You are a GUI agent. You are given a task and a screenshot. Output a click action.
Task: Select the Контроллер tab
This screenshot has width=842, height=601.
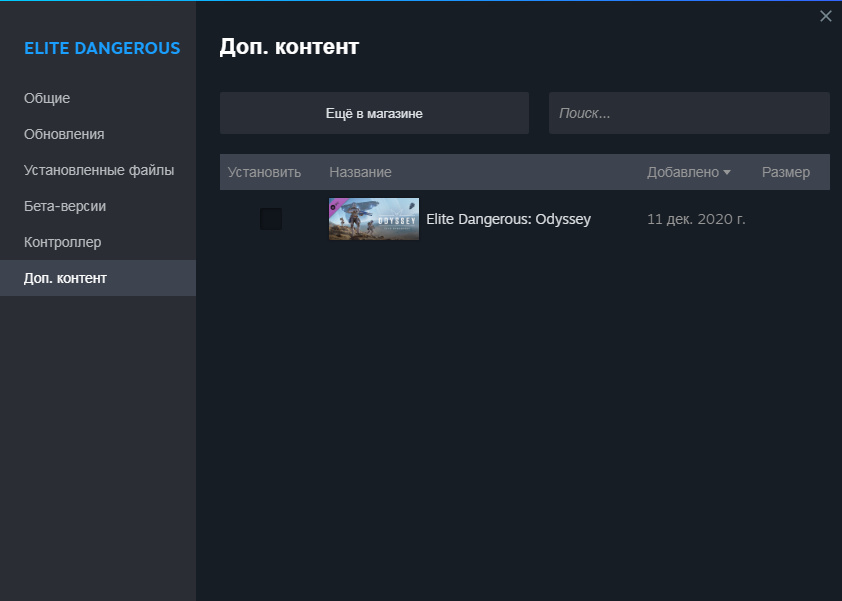98,242
